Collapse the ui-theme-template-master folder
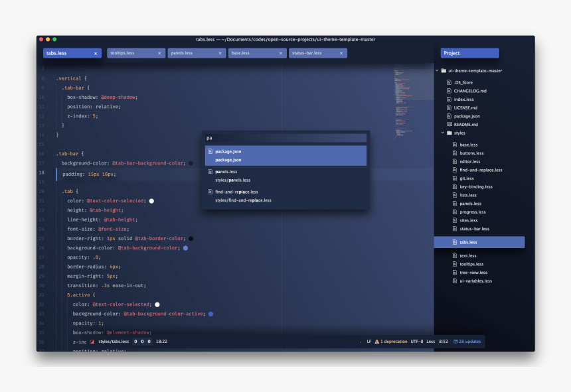The width and height of the screenshot is (571, 392). 437,70
